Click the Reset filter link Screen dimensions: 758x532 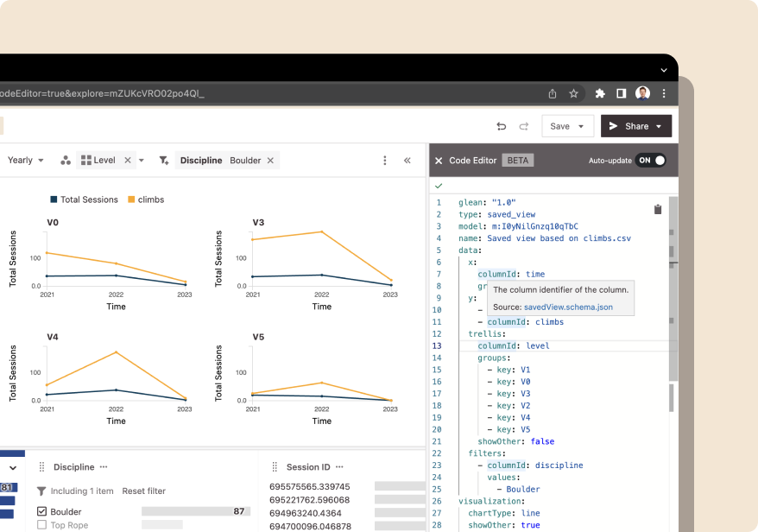[x=143, y=491]
